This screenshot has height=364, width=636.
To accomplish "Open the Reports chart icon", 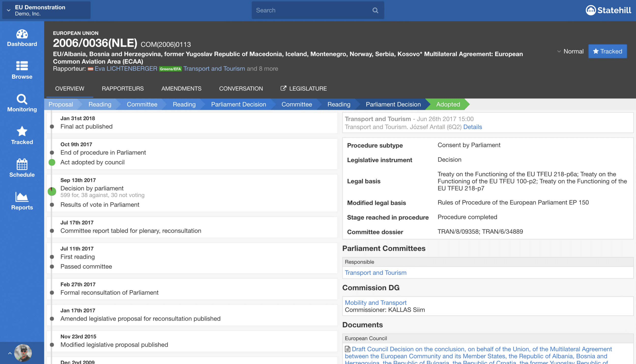I will point(22,197).
